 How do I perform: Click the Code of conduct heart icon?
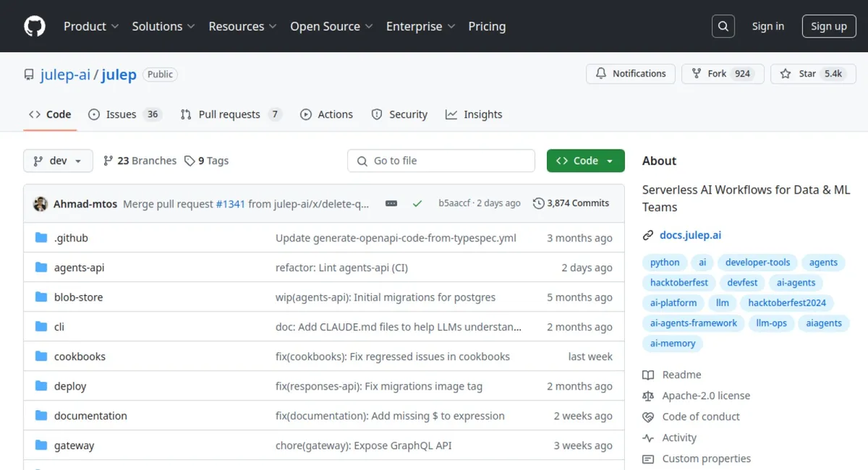(x=648, y=416)
